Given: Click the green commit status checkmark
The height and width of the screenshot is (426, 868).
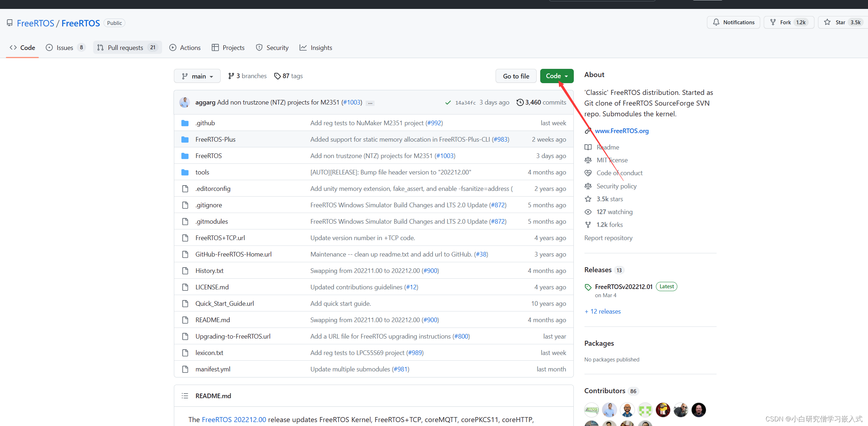Looking at the screenshot, I should tap(448, 103).
